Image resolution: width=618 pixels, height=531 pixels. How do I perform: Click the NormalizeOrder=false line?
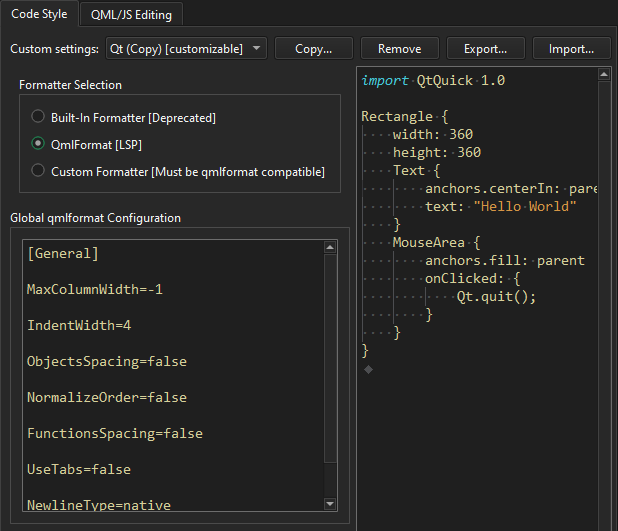(106, 397)
